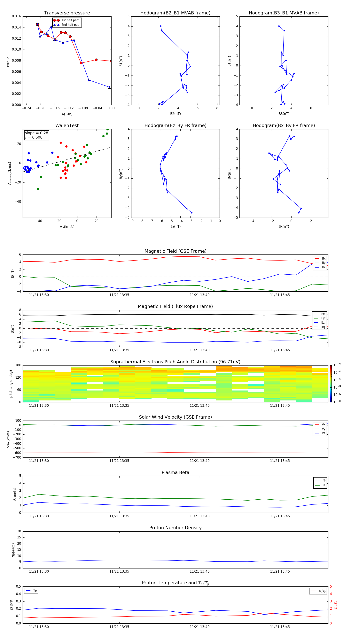
Task: Click the B3(nT) x-axis label
Action: [x=284, y=114]
